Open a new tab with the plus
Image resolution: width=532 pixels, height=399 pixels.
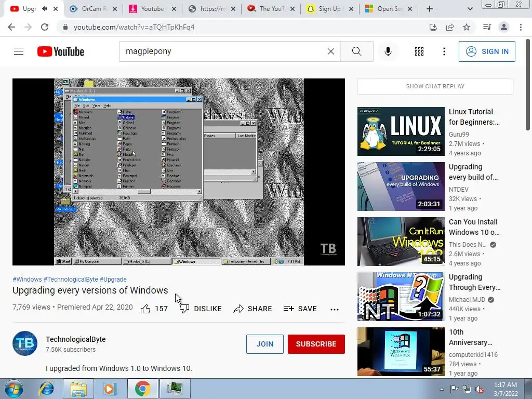430,9
